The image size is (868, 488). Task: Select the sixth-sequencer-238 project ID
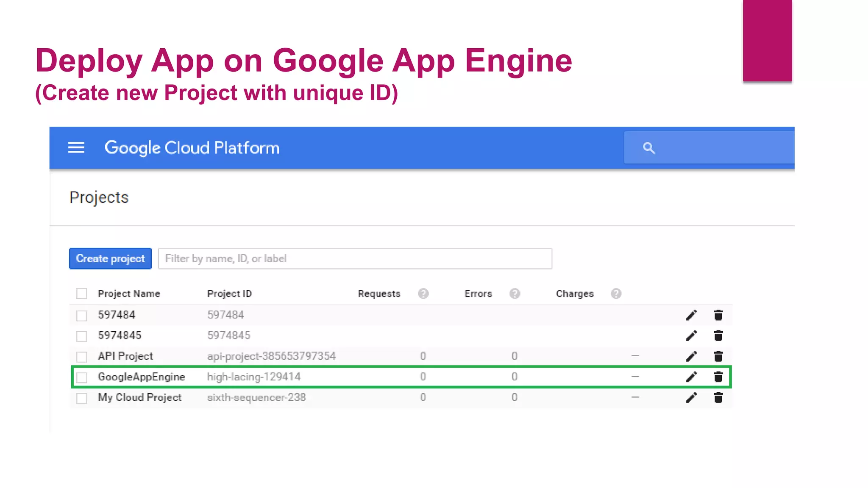click(x=256, y=397)
